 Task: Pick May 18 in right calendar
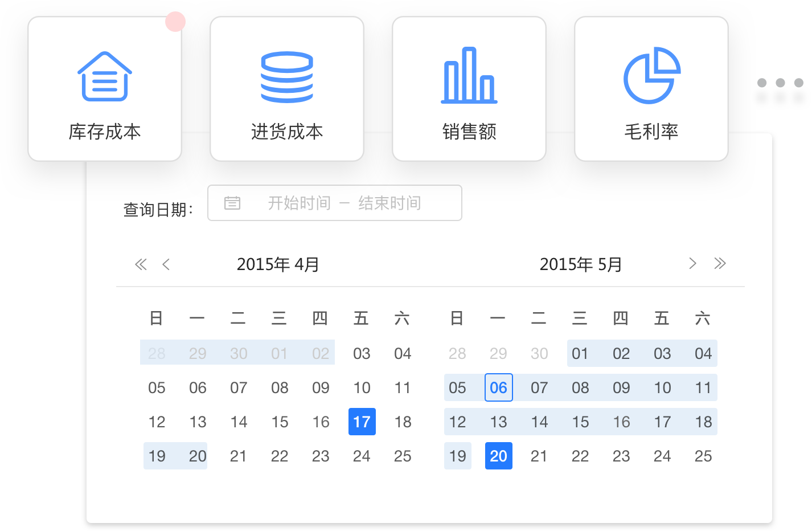click(x=704, y=422)
